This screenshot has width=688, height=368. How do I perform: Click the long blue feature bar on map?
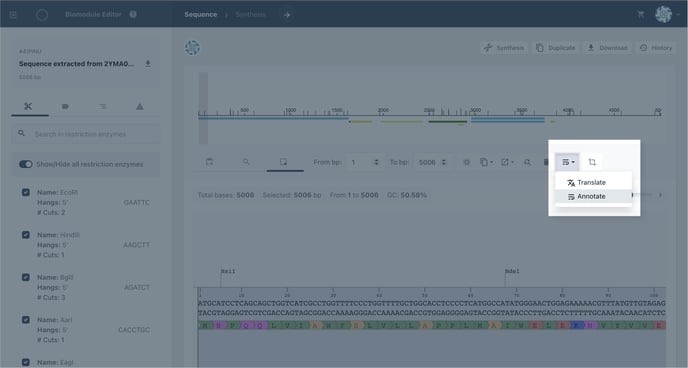273,118
